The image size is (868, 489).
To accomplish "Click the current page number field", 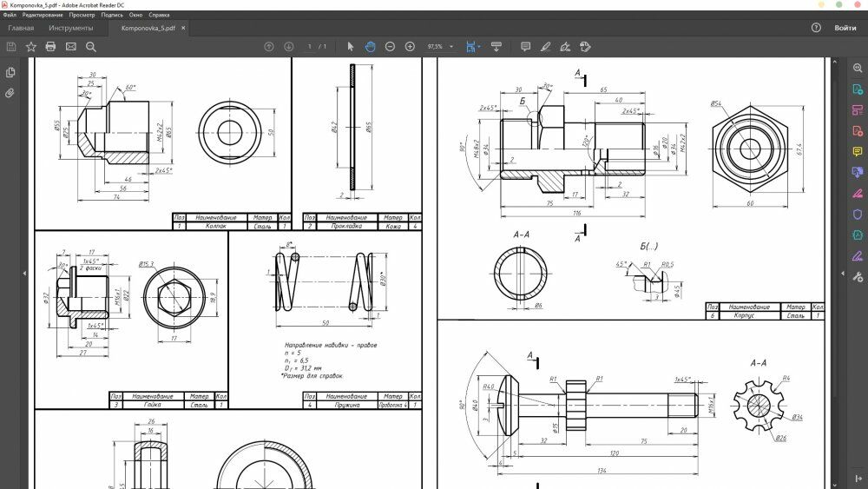I will (310, 47).
